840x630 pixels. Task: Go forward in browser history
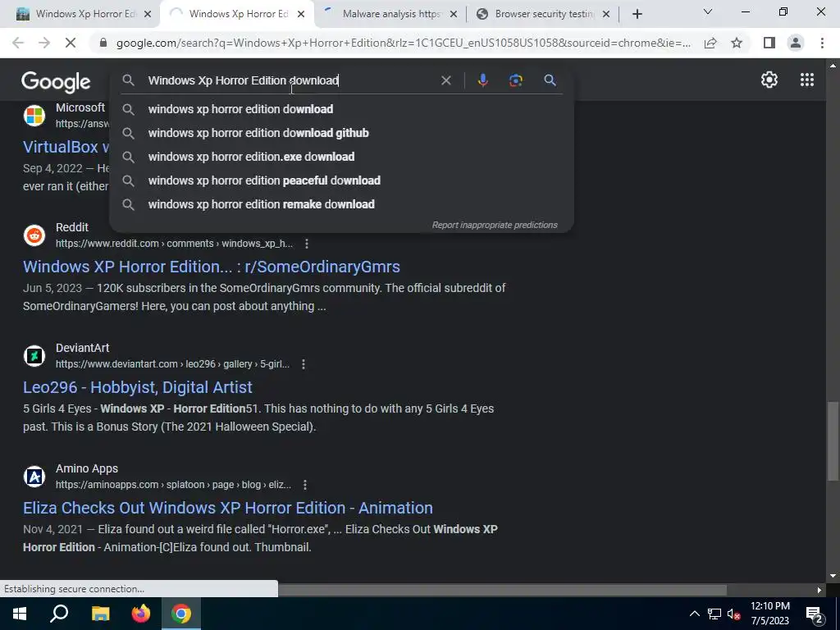pyautogui.click(x=44, y=43)
